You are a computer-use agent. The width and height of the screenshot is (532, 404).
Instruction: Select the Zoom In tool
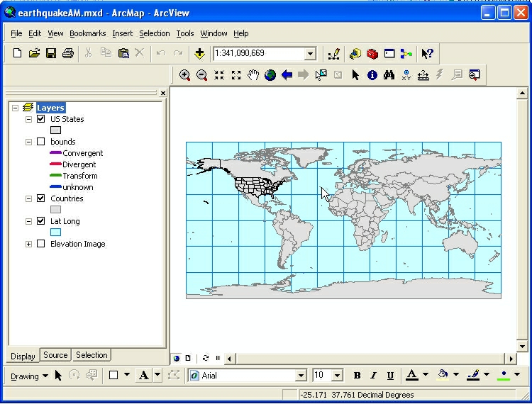coord(184,75)
